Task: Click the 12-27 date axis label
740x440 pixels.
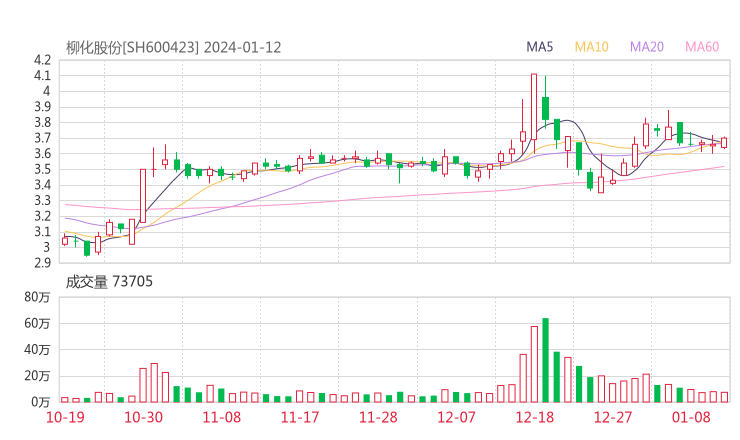Action: point(613,417)
